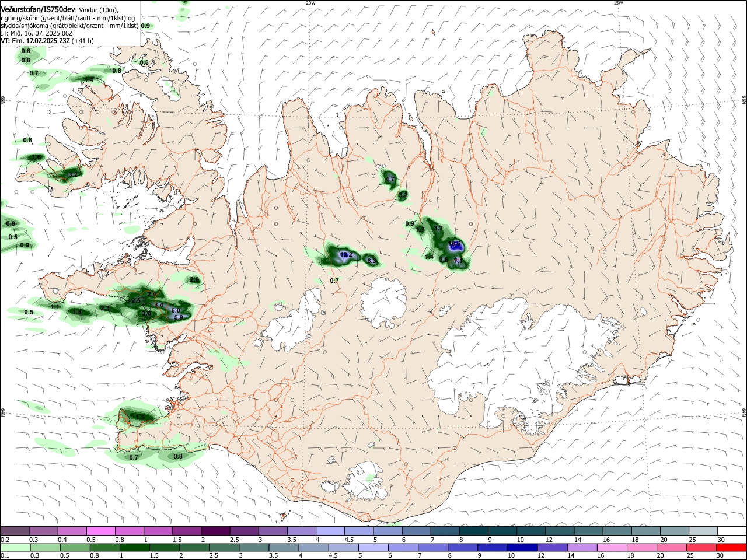Select bright pink upper-scale swatch between 0.5 and 0.8
The height and width of the screenshot is (560, 747).
coord(100,531)
